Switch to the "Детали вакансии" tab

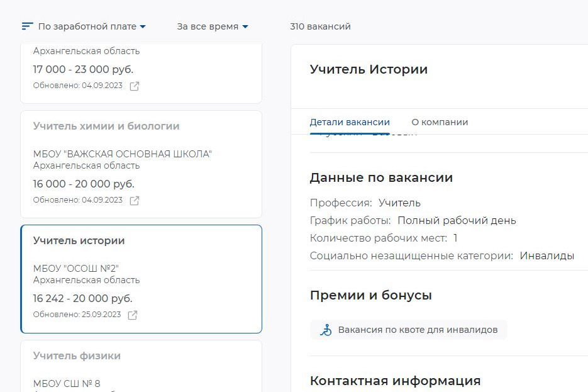[x=350, y=122]
